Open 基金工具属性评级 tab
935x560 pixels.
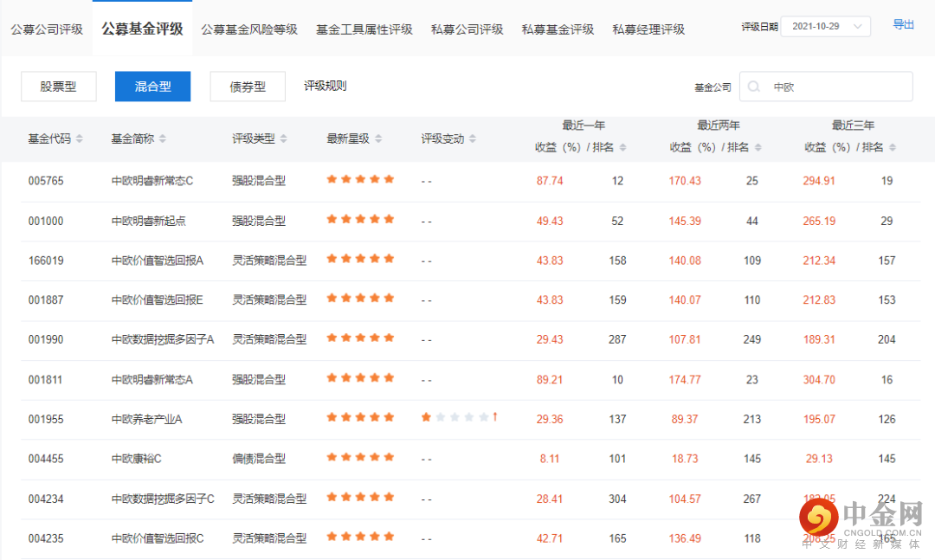(x=364, y=29)
